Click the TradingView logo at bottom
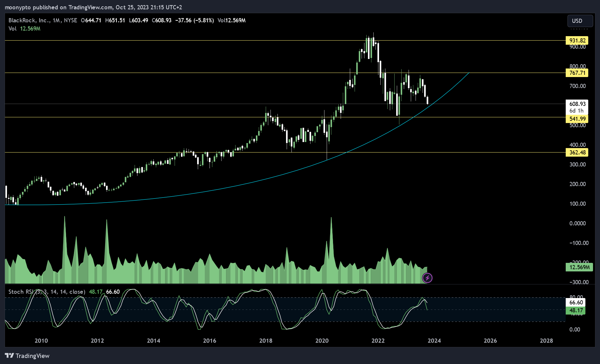600x364 pixels. (x=27, y=356)
